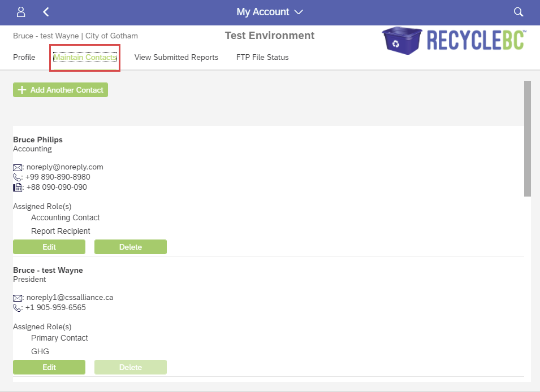Click the phone icon beside +1 905-959-6565

click(x=17, y=308)
